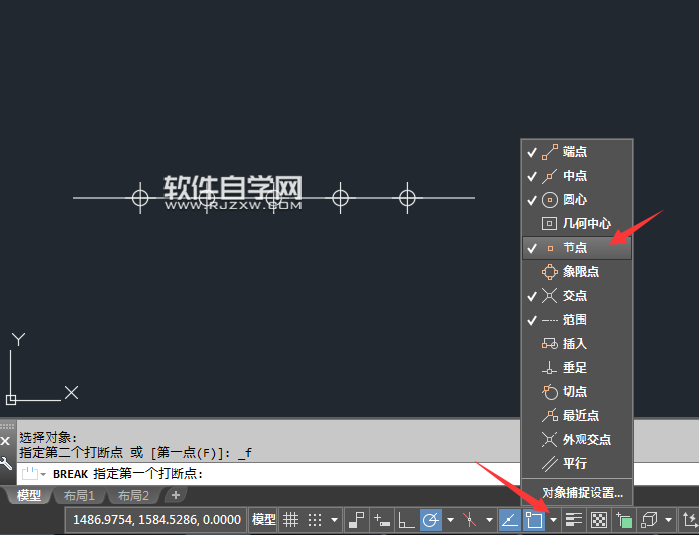Toggle ortho mode right-angle icon
This screenshot has width=699, height=535.
coord(406,520)
